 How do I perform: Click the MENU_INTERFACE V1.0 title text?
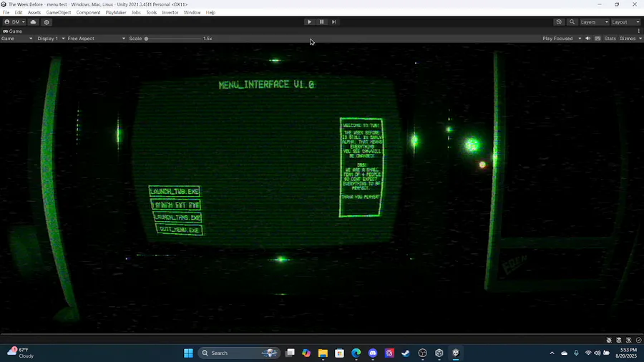coord(267,85)
